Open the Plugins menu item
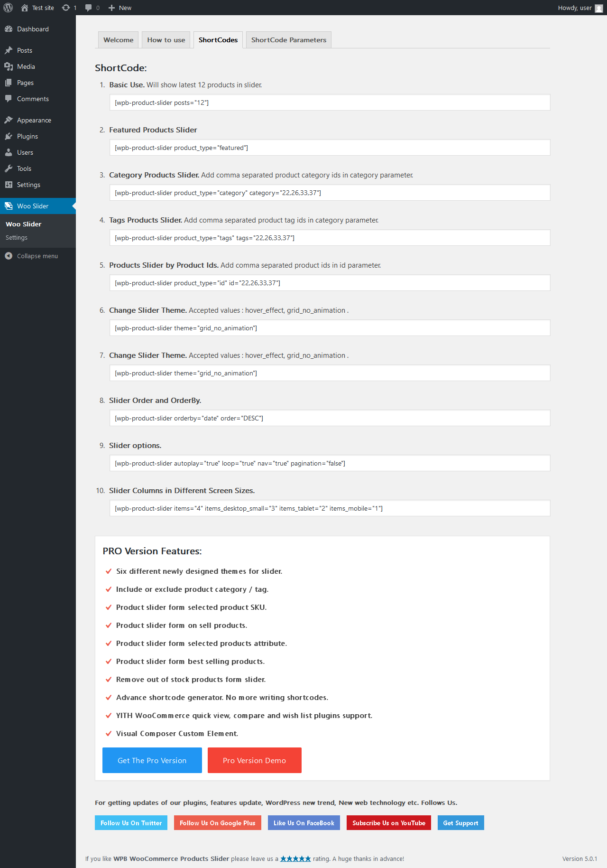The width and height of the screenshot is (607, 868). pyautogui.click(x=38, y=136)
